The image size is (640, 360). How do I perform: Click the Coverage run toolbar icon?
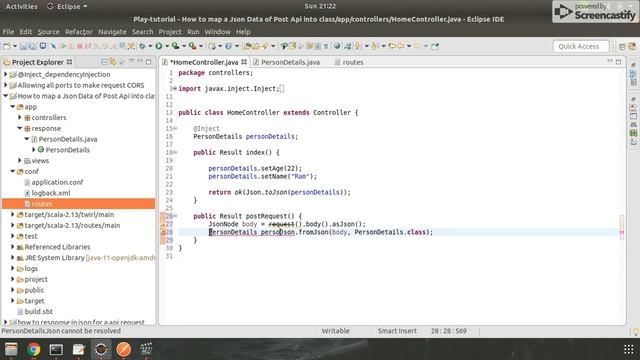click(176, 46)
